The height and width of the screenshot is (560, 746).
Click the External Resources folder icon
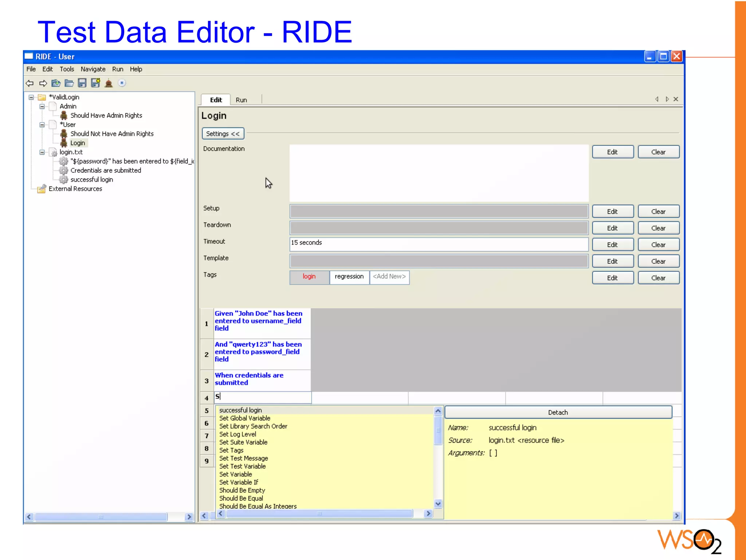(42, 189)
